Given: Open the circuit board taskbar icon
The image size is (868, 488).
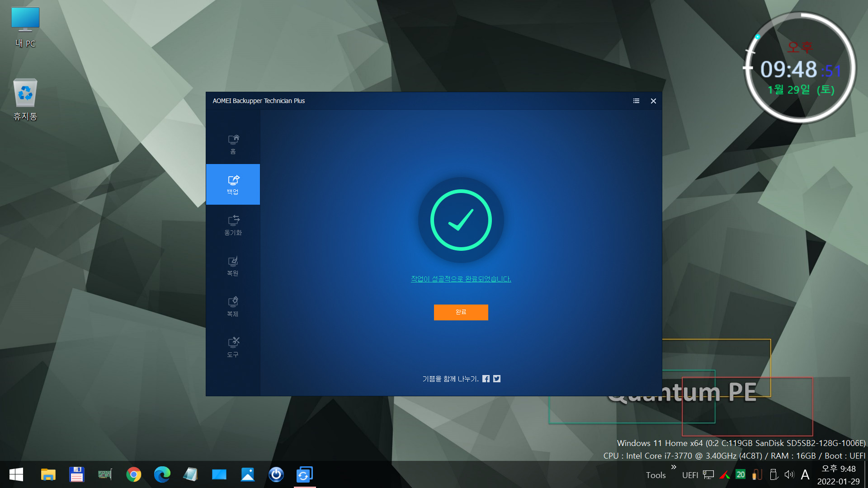Looking at the screenshot, I should coord(105,474).
